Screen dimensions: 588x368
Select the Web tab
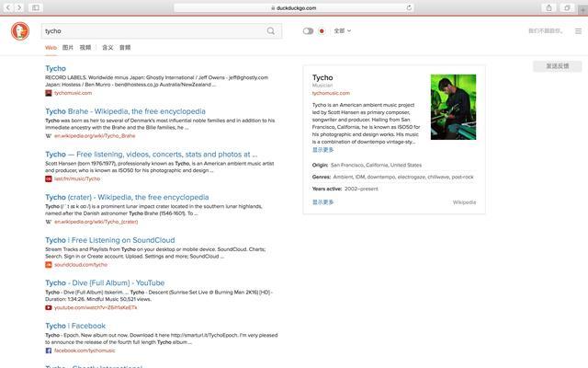[51, 47]
